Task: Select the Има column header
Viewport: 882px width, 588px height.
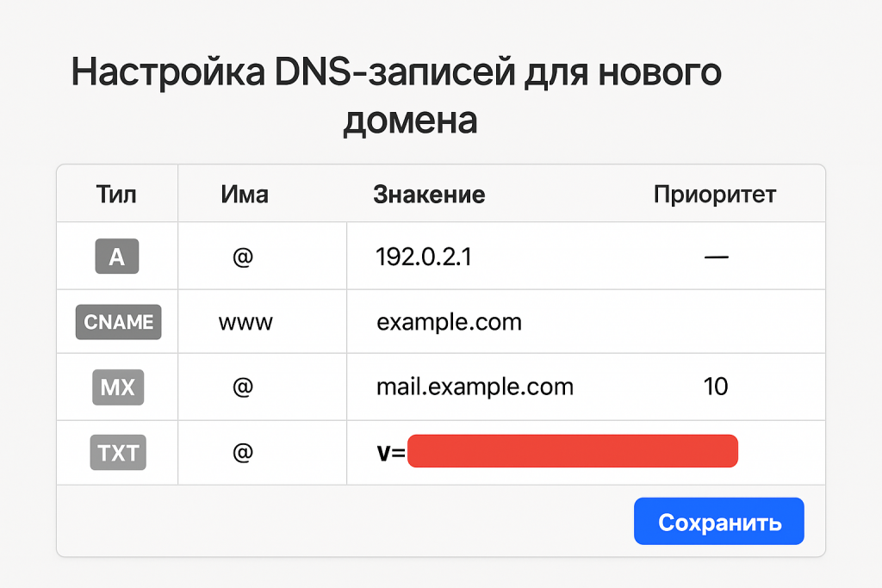Action: pos(244,194)
